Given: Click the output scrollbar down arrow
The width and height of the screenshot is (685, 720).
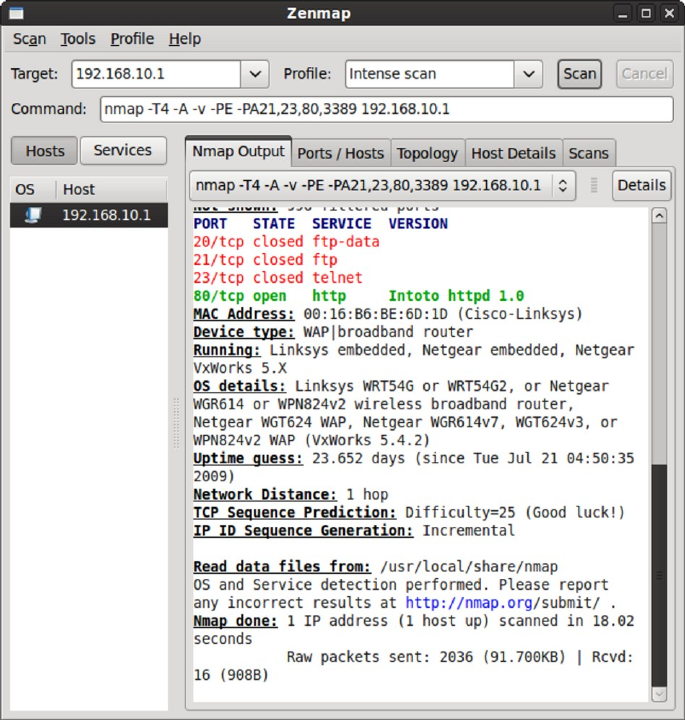Looking at the screenshot, I should point(659,694).
